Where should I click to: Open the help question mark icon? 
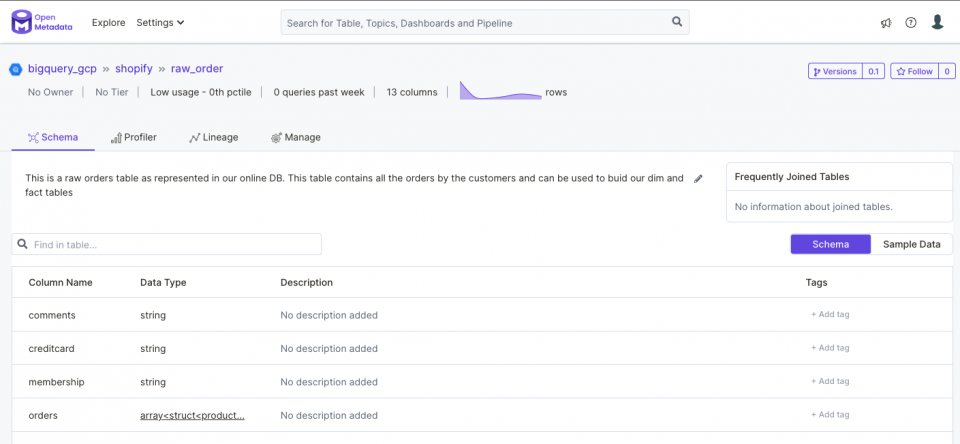point(911,23)
